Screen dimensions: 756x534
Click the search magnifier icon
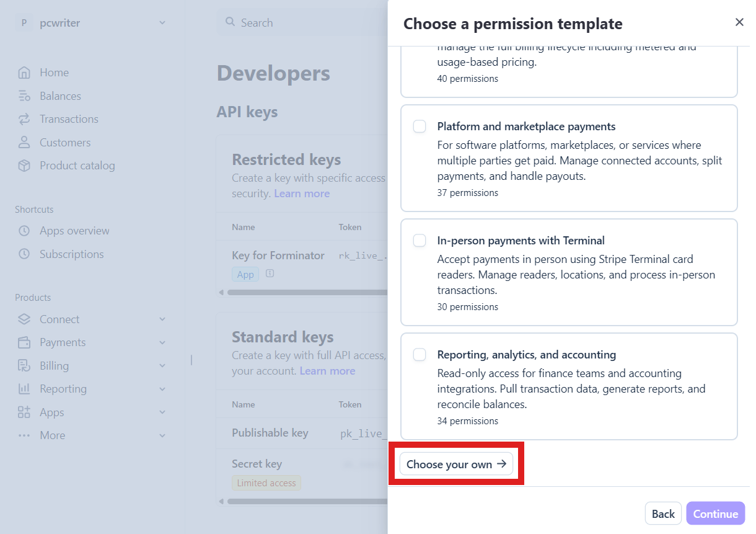(230, 22)
